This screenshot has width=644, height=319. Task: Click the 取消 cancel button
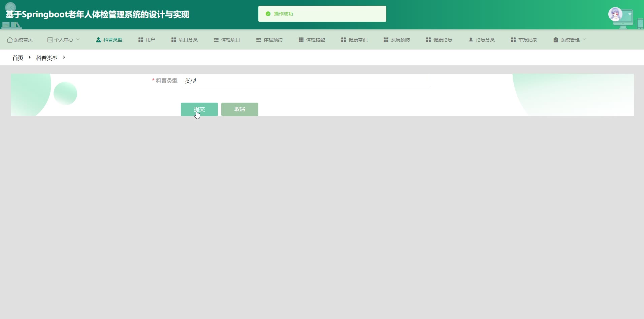[240, 109]
